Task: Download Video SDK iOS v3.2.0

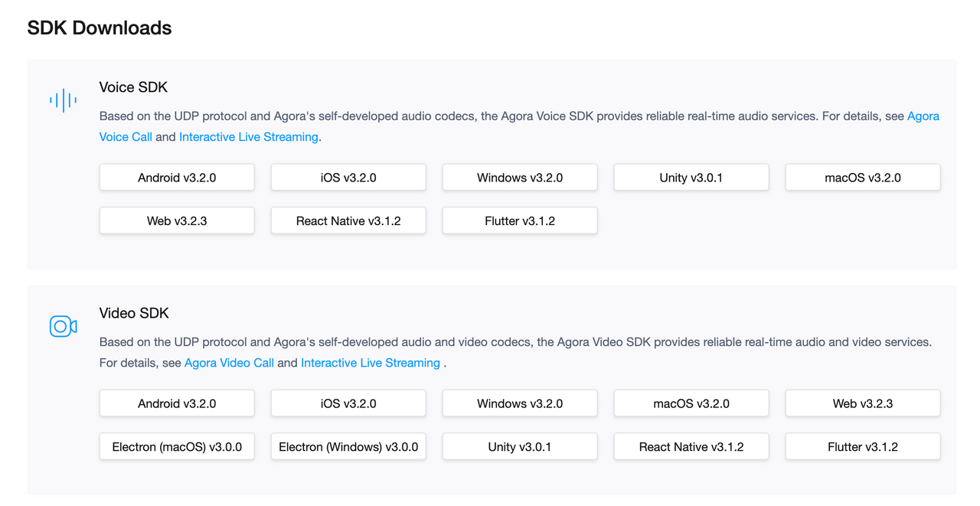Action: [x=348, y=403]
